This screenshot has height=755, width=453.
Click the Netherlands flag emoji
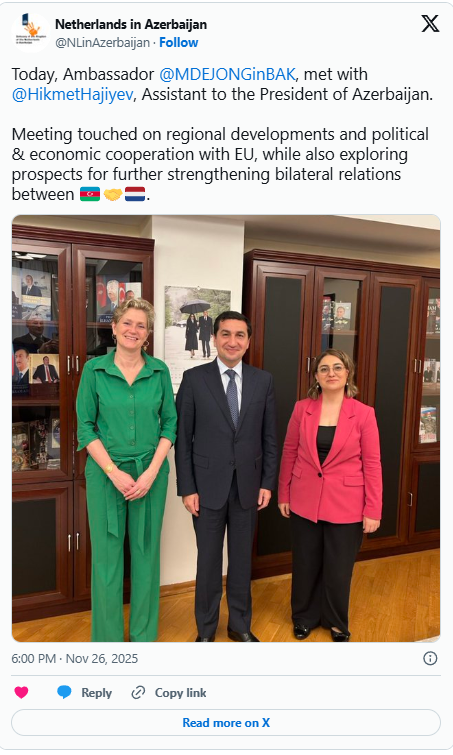(135, 194)
